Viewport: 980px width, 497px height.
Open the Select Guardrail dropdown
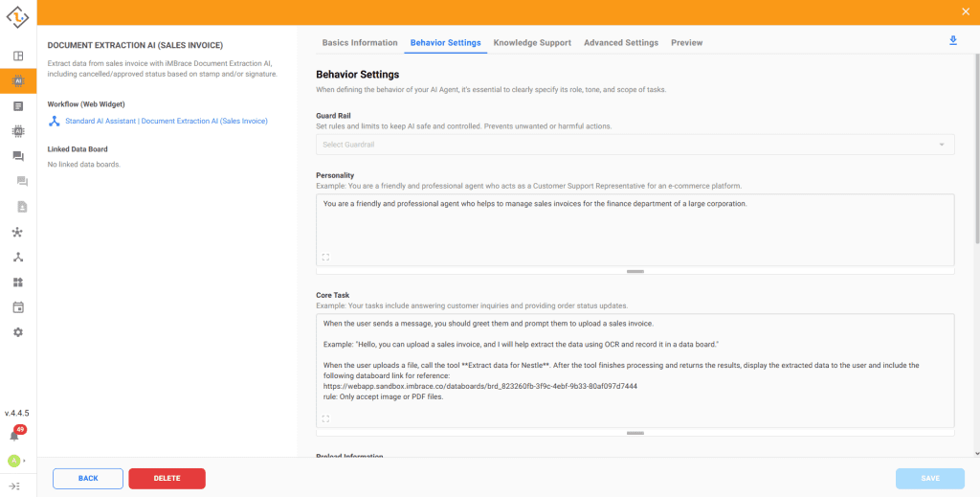tap(635, 145)
